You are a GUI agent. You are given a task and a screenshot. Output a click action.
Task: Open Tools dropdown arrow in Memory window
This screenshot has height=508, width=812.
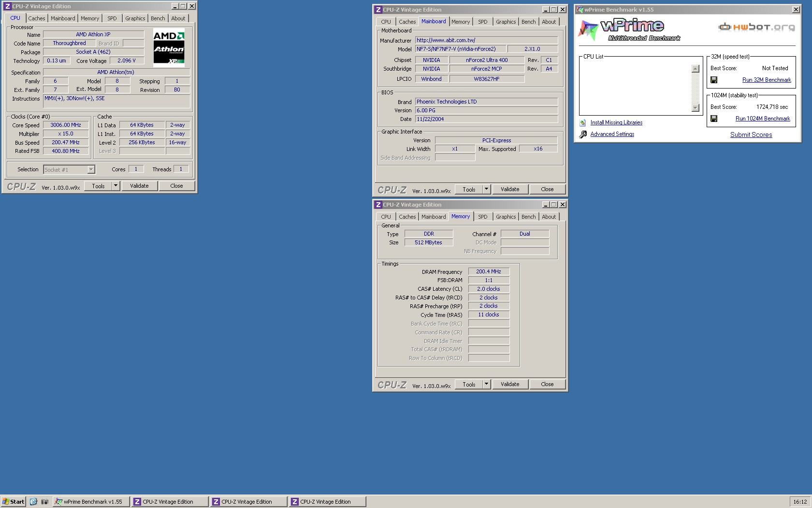tap(486, 384)
